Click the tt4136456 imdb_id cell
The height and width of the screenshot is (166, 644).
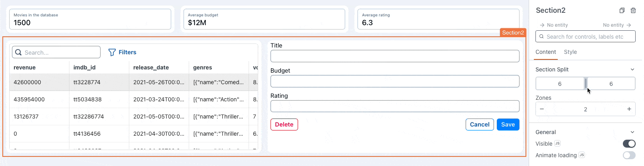pos(99,134)
